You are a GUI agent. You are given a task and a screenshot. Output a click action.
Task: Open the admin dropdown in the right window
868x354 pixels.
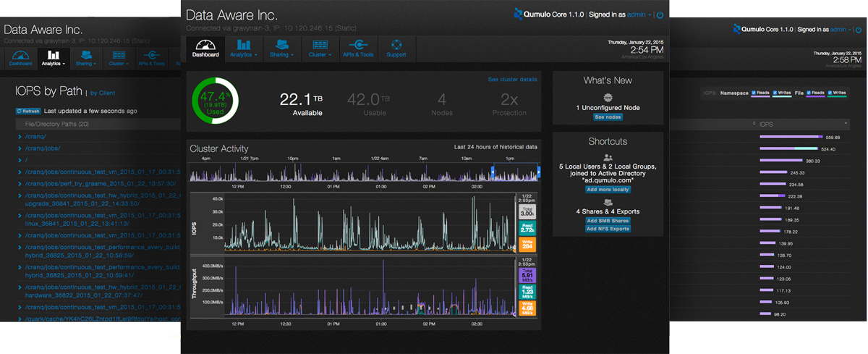click(841, 30)
